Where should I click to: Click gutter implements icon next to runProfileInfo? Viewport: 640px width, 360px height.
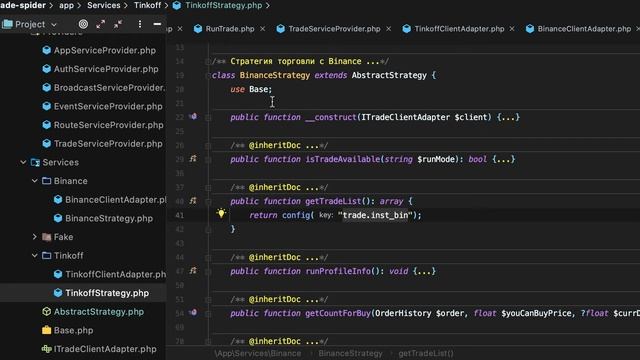coord(193,270)
